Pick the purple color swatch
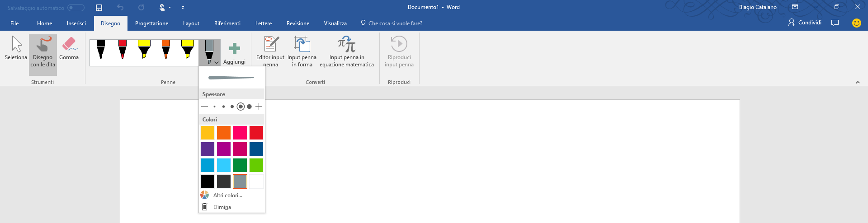Image resolution: width=868 pixels, height=223 pixels. tap(208, 149)
